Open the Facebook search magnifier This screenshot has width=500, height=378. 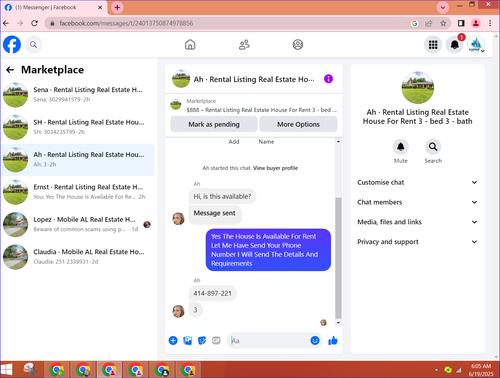[x=33, y=44]
